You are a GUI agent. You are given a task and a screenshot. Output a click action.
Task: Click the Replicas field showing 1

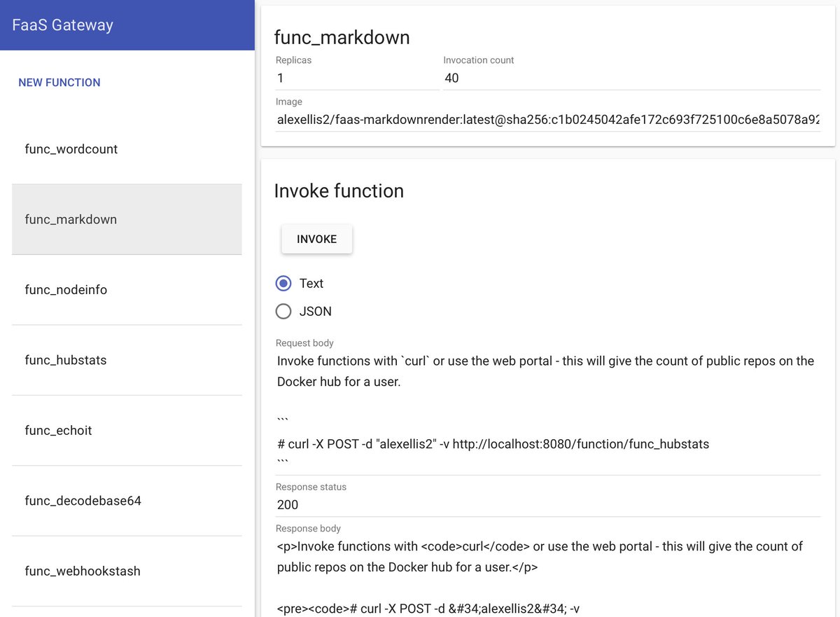point(357,78)
